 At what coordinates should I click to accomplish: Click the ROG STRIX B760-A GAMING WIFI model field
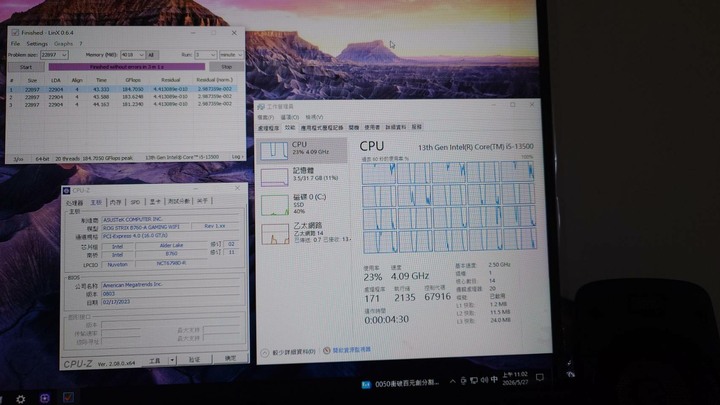tap(145, 227)
